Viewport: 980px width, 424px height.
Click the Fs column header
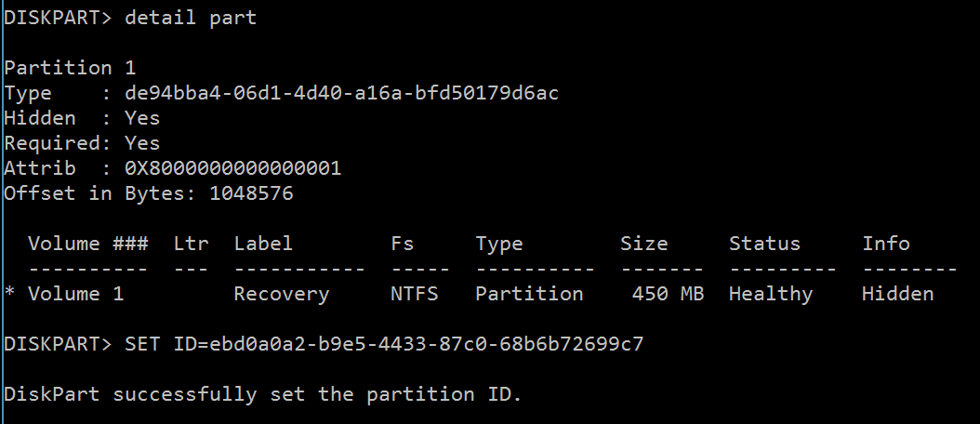[x=402, y=244]
